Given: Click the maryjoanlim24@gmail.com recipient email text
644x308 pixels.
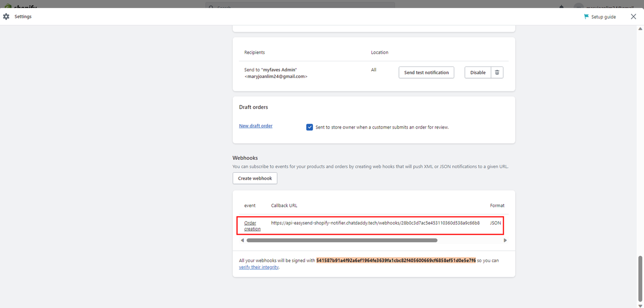Looking at the screenshot, I should pyautogui.click(x=276, y=76).
